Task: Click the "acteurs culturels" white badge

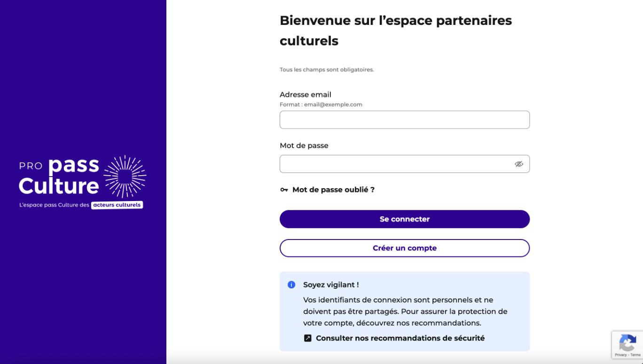Action: (117, 205)
